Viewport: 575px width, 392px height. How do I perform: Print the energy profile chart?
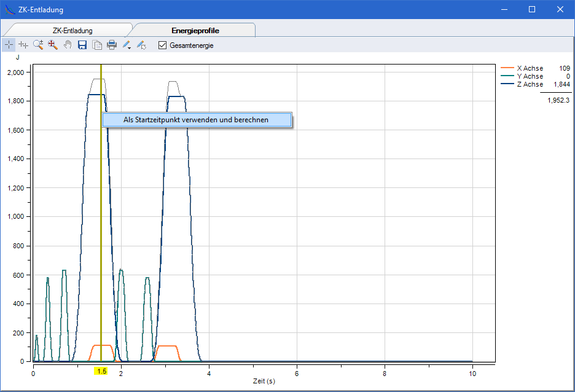[112, 45]
